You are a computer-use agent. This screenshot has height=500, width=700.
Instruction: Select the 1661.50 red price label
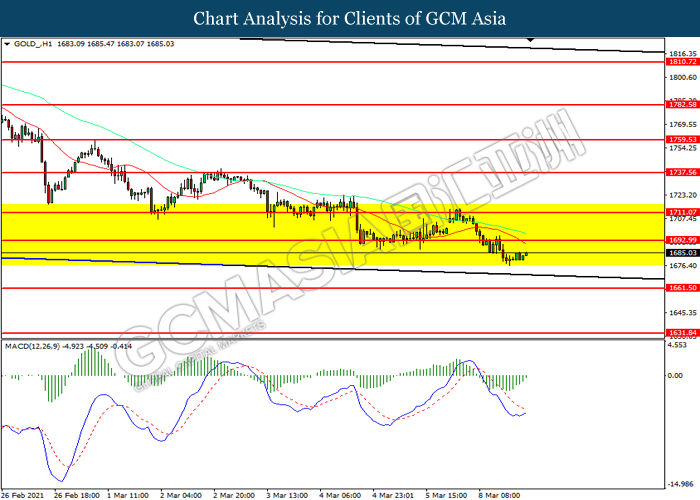point(682,288)
